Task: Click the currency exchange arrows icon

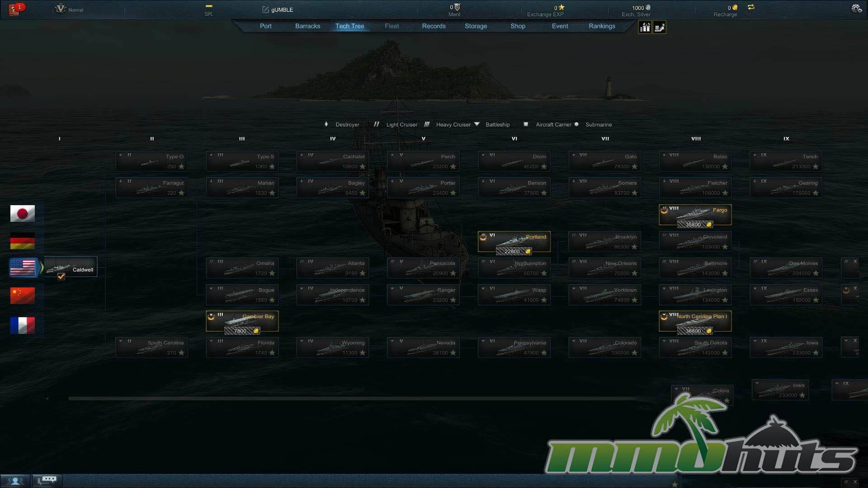Action: point(751,7)
